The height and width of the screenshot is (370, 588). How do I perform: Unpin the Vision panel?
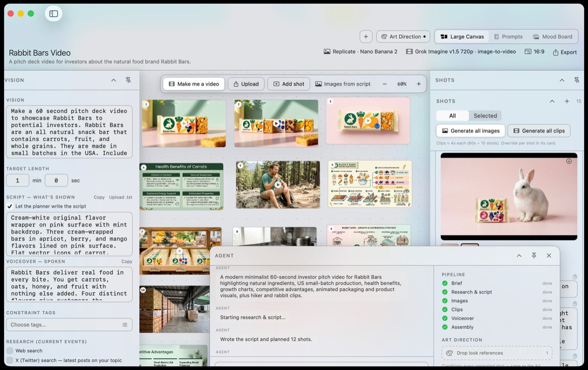click(x=128, y=80)
